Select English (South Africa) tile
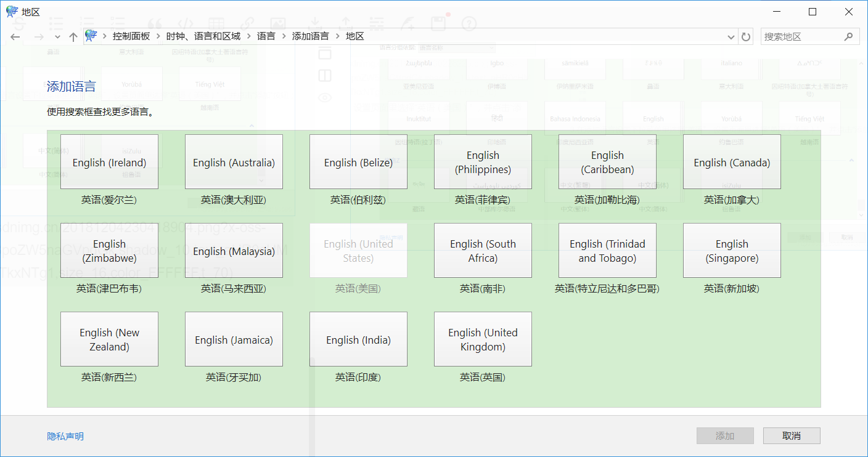The image size is (868, 457). point(483,251)
